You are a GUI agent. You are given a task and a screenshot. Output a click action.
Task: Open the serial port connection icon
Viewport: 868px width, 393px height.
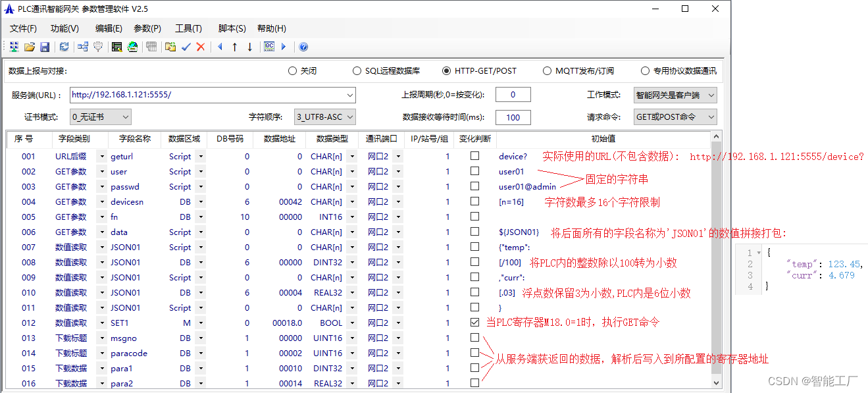pos(98,46)
